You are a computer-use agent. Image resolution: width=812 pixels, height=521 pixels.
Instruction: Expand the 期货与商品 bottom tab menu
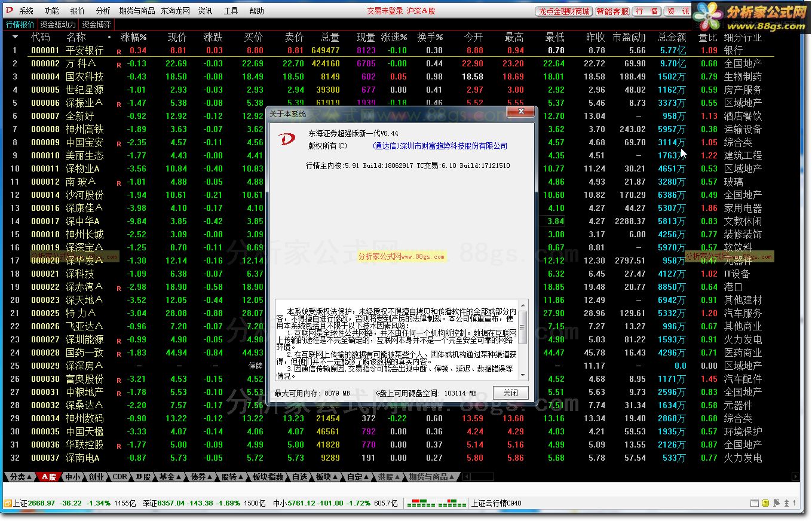click(432, 477)
